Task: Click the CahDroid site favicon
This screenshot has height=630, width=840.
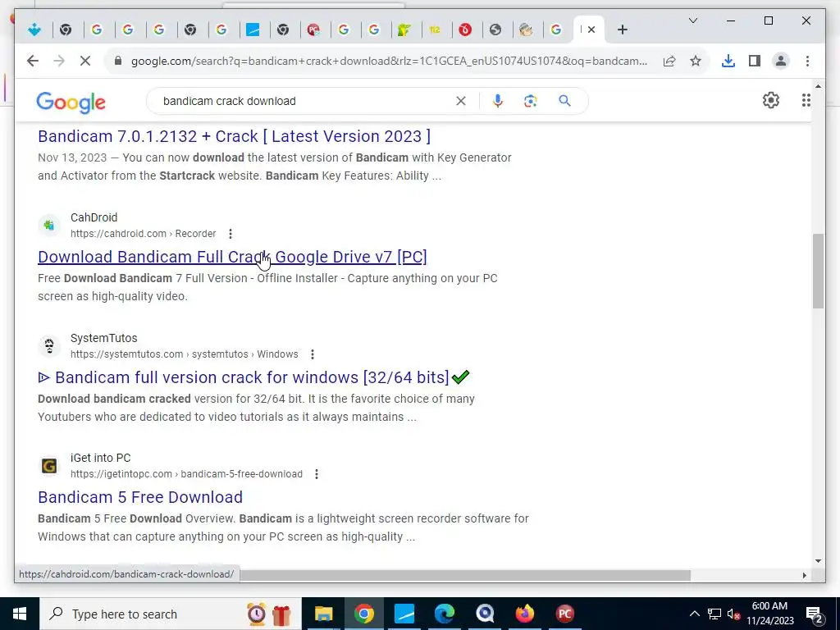Action: 48,226
